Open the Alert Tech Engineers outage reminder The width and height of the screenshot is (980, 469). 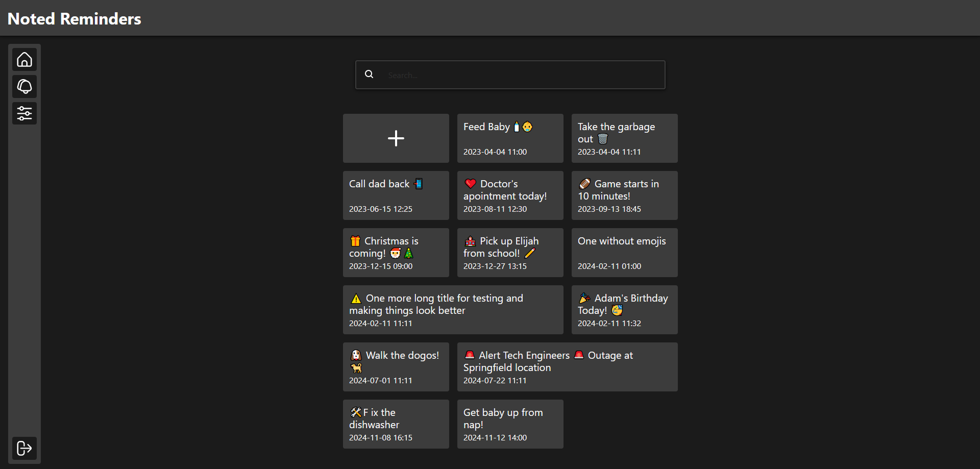coord(567,367)
